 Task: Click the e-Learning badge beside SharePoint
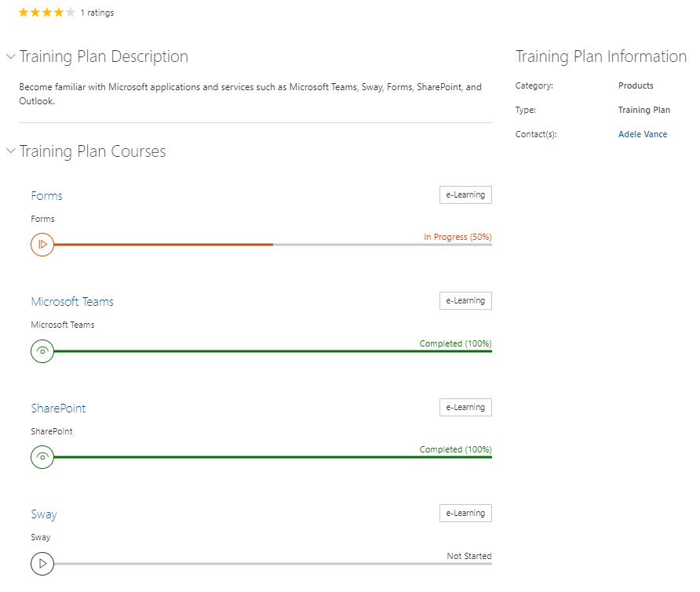(x=465, y=407)
